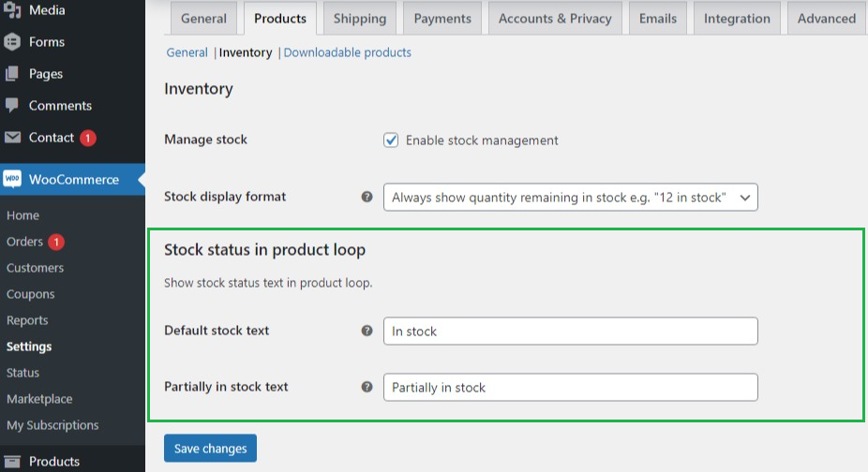The image size is (868, 472).
Task: Show help tooltip for Default stock text
Action: click(367, 331)
